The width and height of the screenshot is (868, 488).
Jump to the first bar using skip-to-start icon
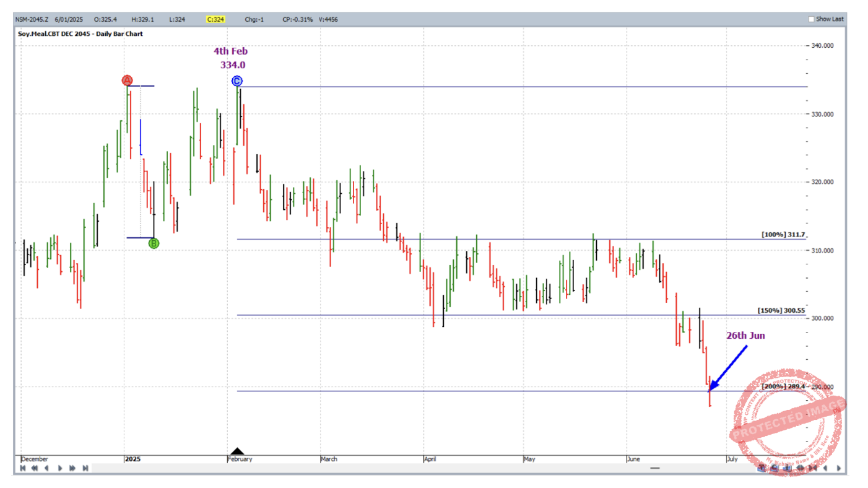(23, 468)
